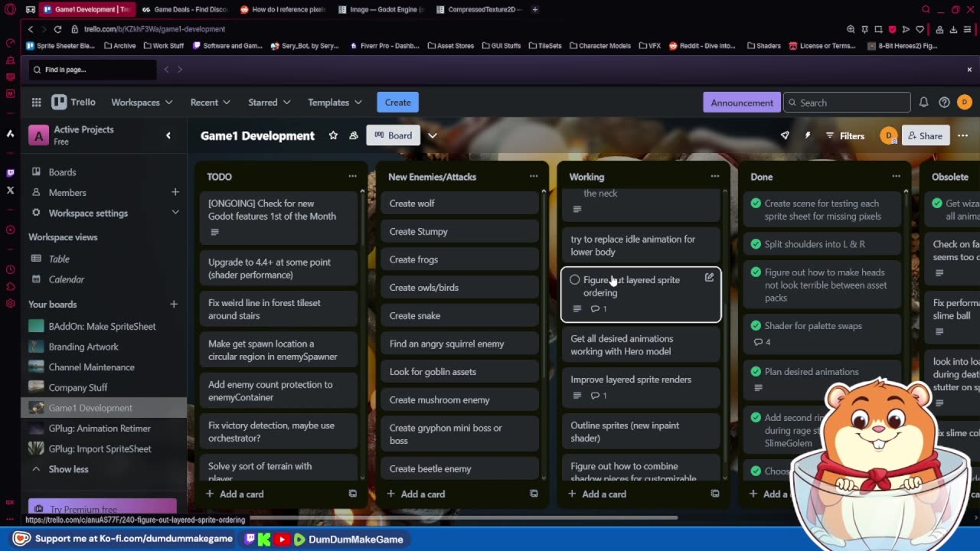980x551 pixels.
Task: Uncheck Add second ring card checkmark
Action: pos(756,418)
